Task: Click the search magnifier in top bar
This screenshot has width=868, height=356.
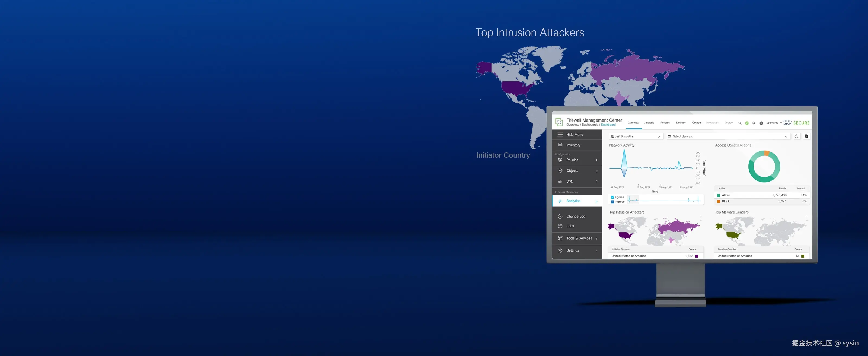Action: (x=740, y=123)
